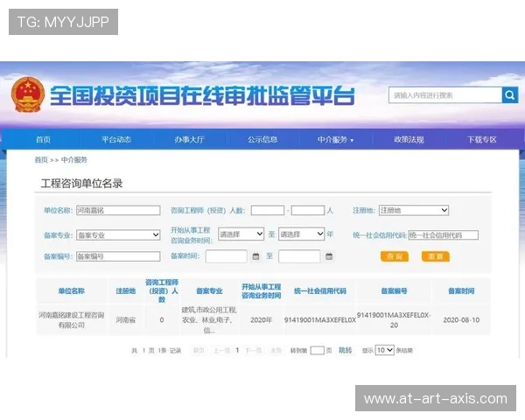
Task: Click the 单位名称 column header
Action: click(x=72, y=291)
